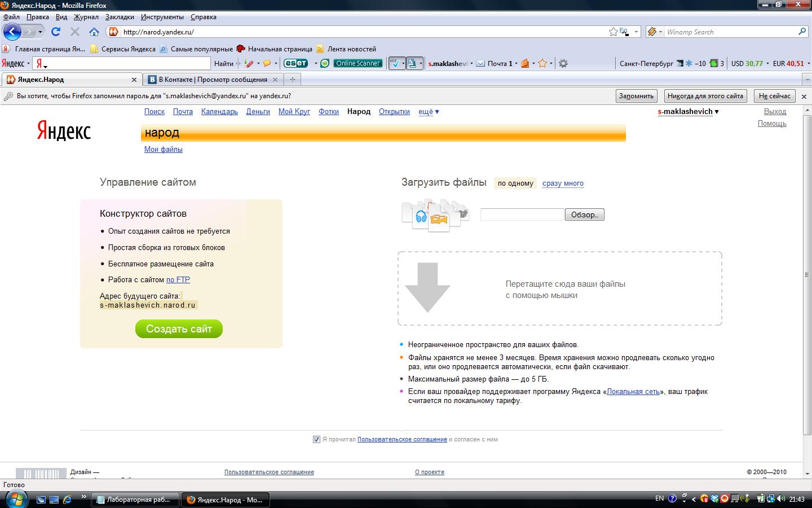This screenshot has width=812, height=508.
Task: Click the browser Back arrow button
Action: coord(12,32)
